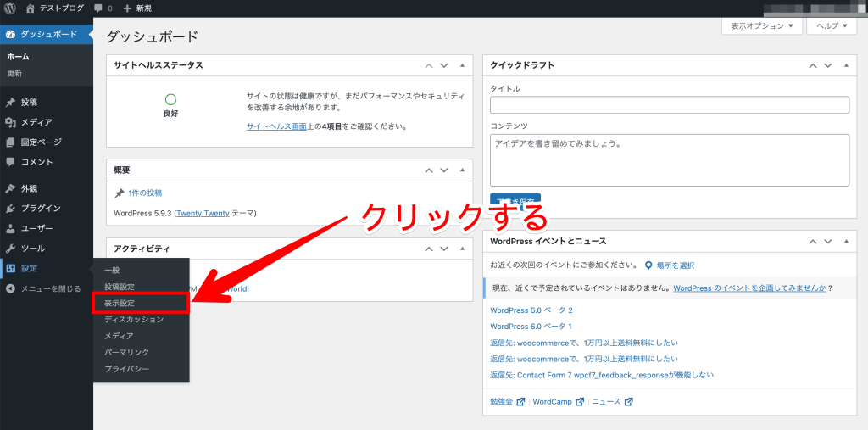Collapse the 概要 panel toggle
The height and width of the screenshot is (430, 868).
(x=462, y=170)
